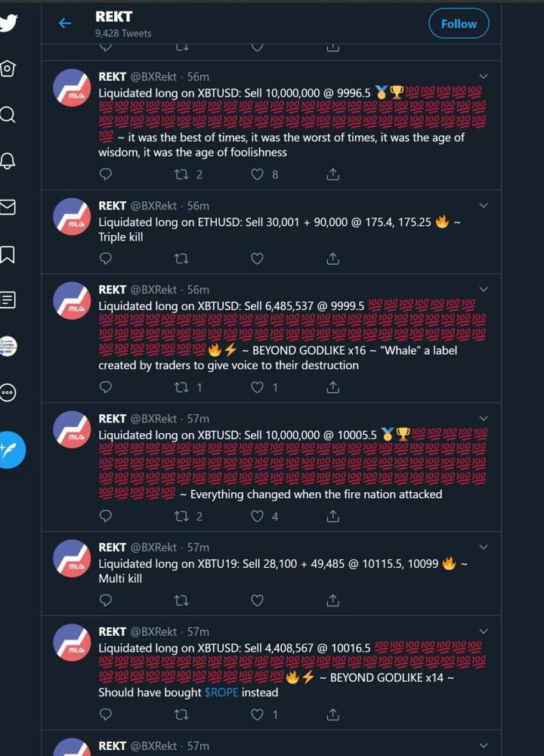Open Lists icon in sidebar

click(x=8, y=300)
